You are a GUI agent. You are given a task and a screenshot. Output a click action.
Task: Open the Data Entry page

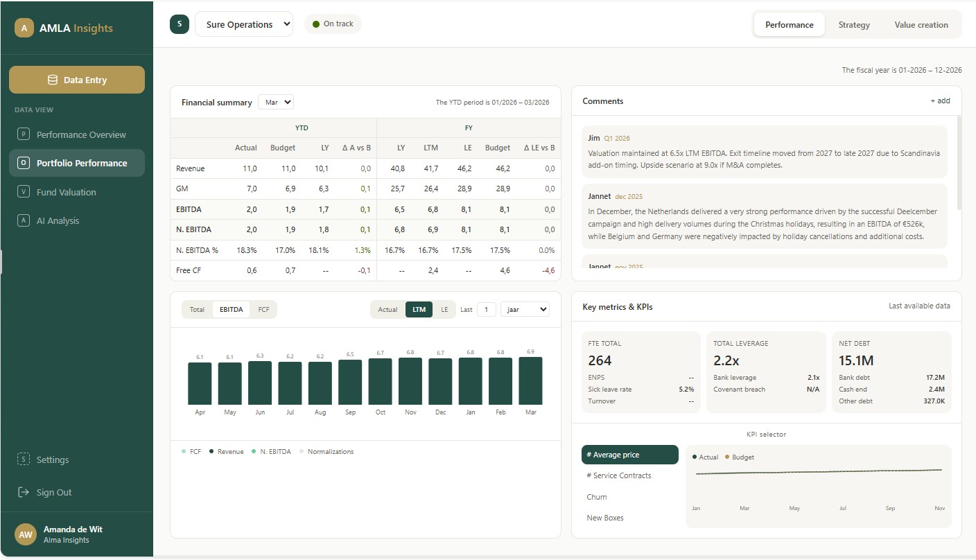[x=77, y=80]
